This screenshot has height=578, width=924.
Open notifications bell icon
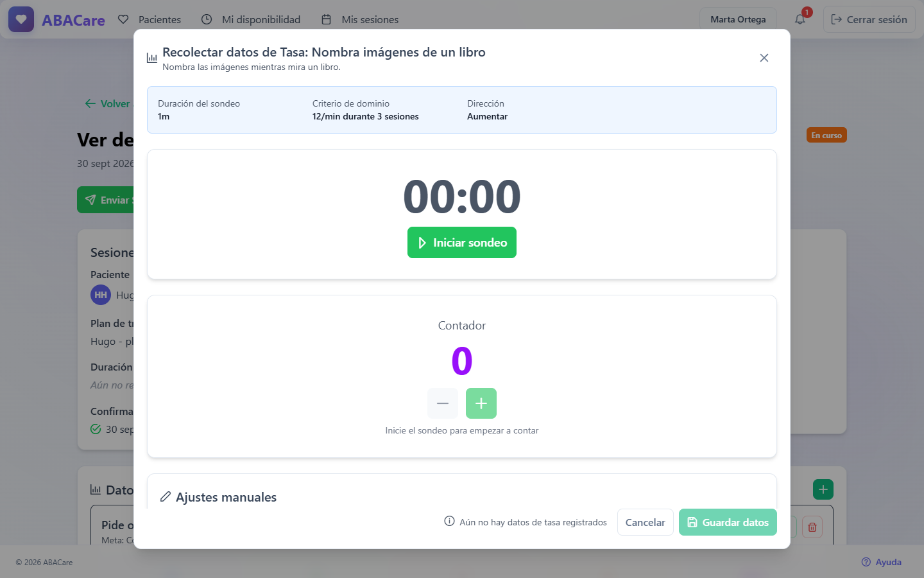coord(800,19)
